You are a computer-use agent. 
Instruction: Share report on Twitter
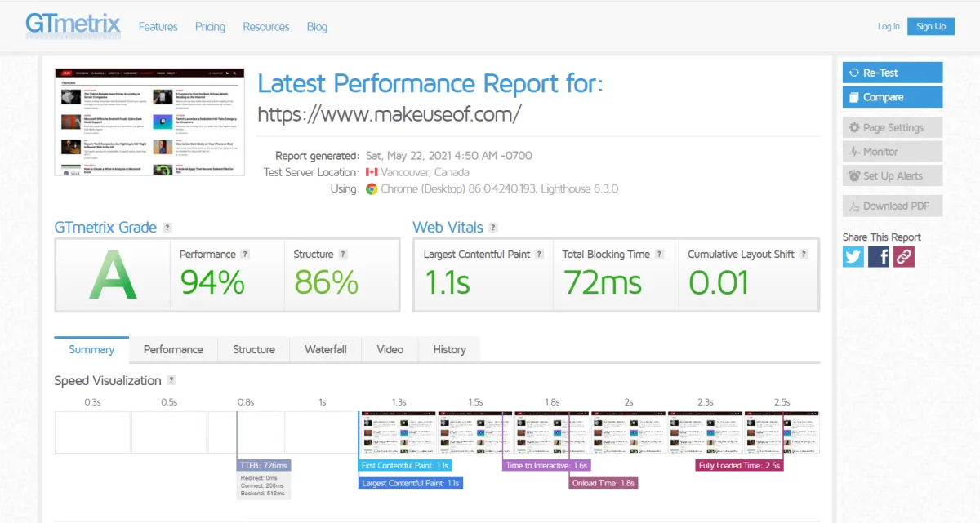(853, 257)
